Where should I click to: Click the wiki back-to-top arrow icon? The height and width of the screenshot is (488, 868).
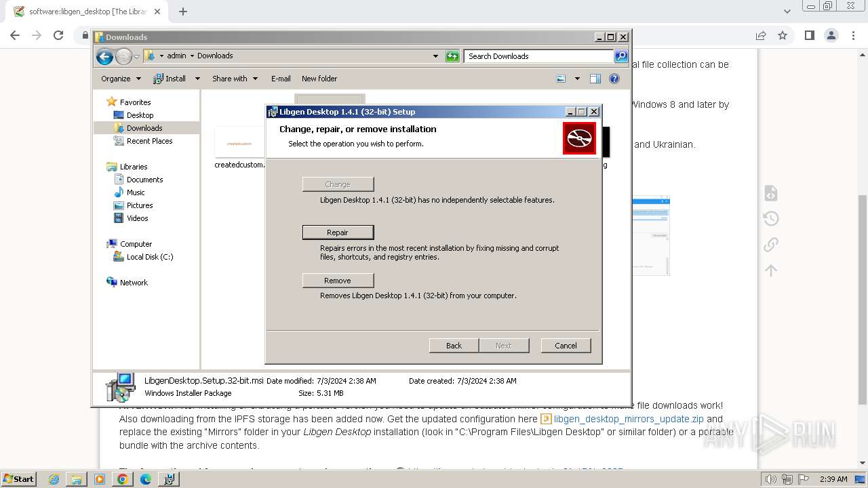[771, 270]
